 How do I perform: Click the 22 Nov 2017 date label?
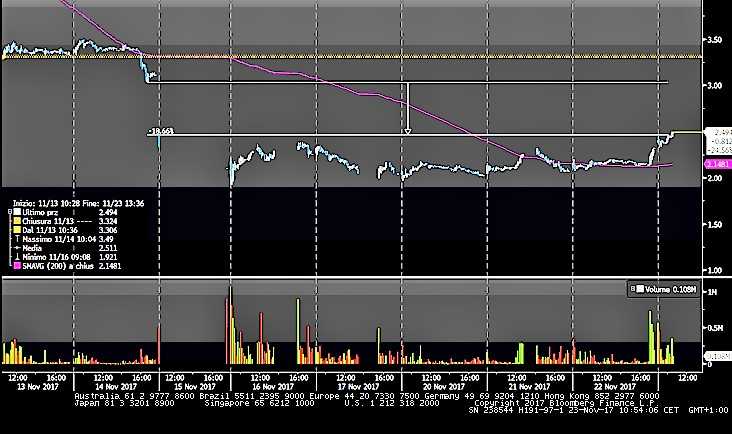point(615,387)
